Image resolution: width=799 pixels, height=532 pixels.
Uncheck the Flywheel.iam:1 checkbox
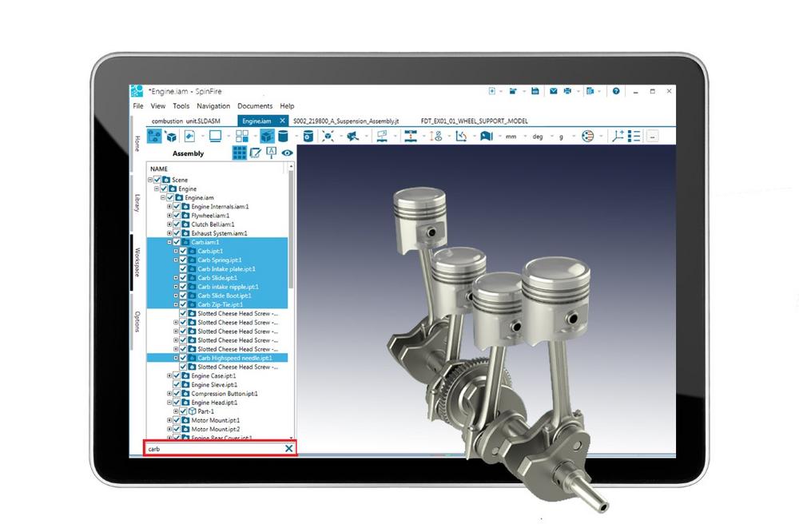click(176, 216)
